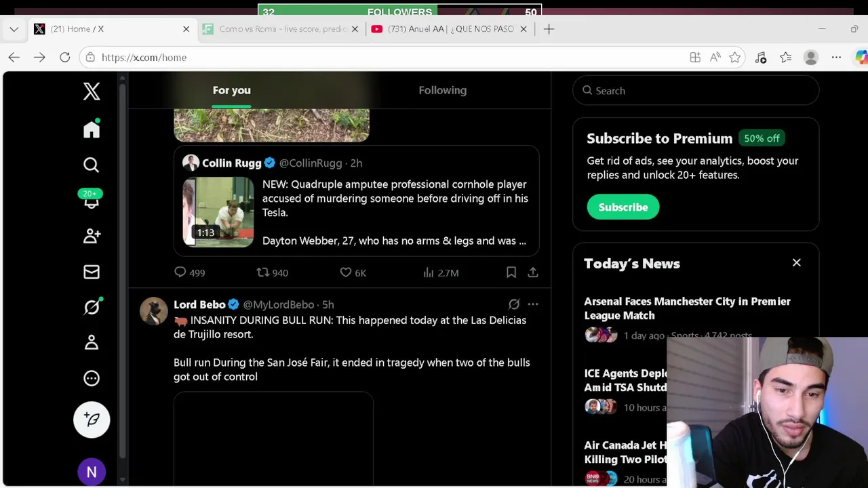Open browser Settings and more menu

tap(836, 58)
